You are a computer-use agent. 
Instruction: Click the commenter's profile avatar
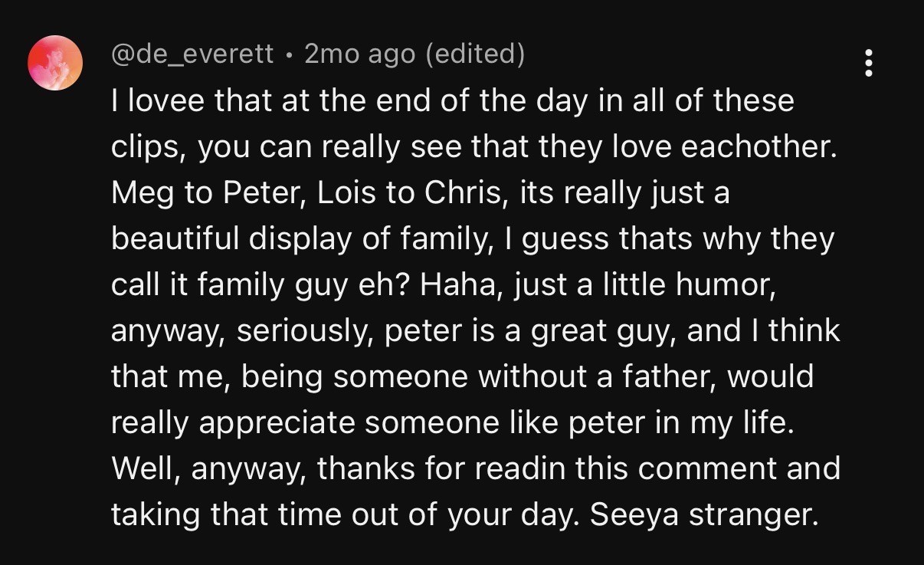(x=55, y=63)
